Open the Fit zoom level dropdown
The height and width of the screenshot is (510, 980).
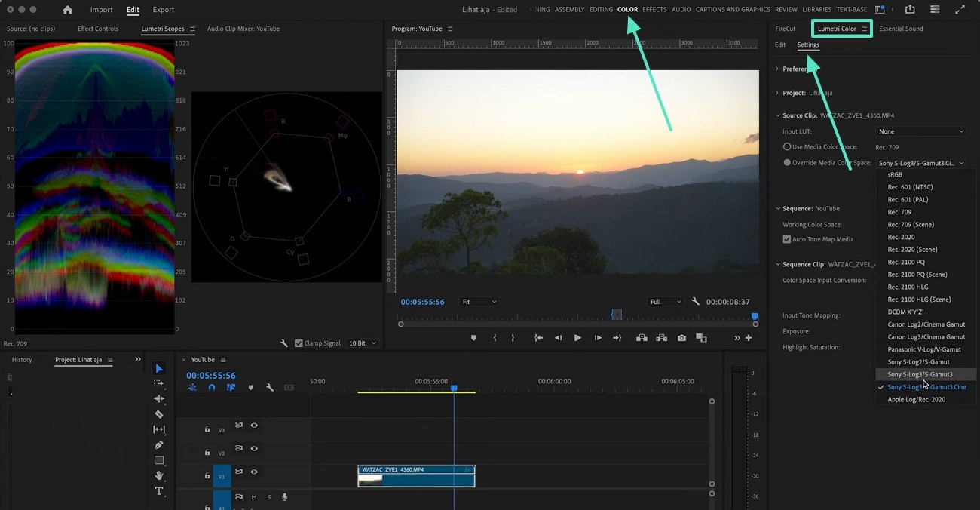[x=479, y=302]
